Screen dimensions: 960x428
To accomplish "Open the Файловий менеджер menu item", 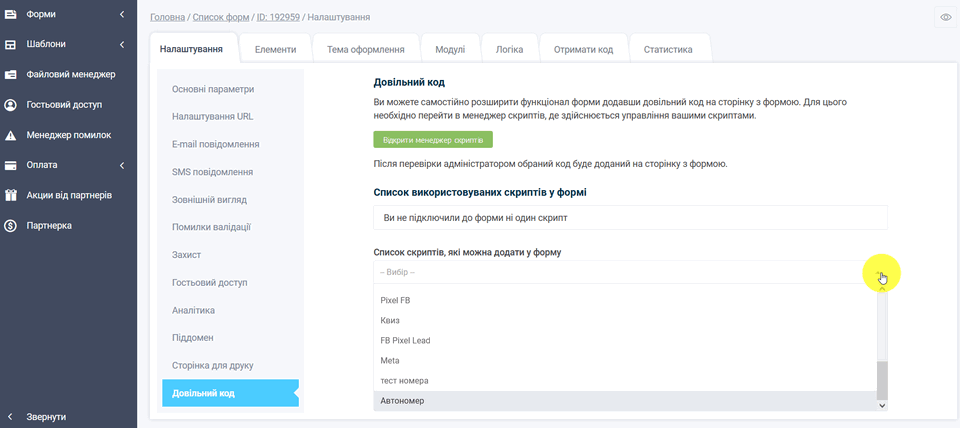I will [71, 74].
